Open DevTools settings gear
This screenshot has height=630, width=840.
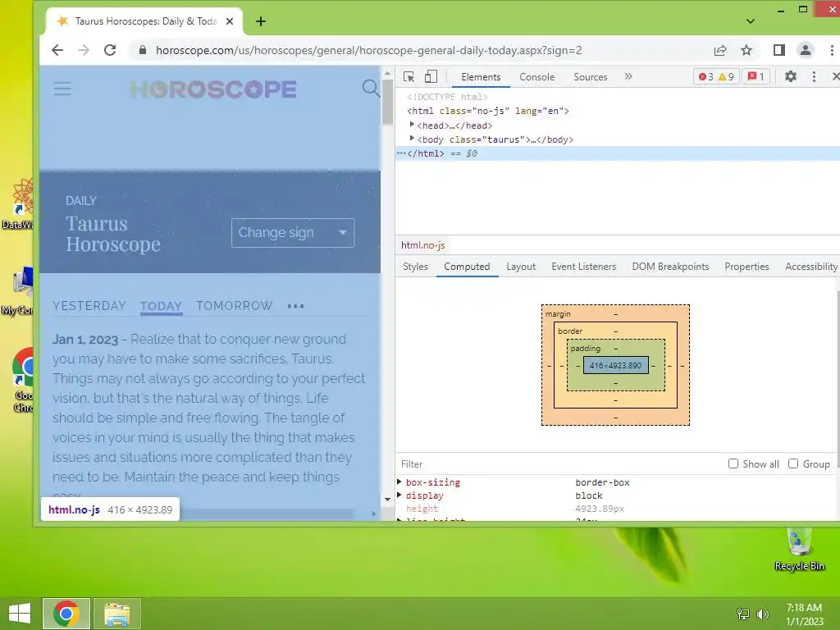pos(791,76)
